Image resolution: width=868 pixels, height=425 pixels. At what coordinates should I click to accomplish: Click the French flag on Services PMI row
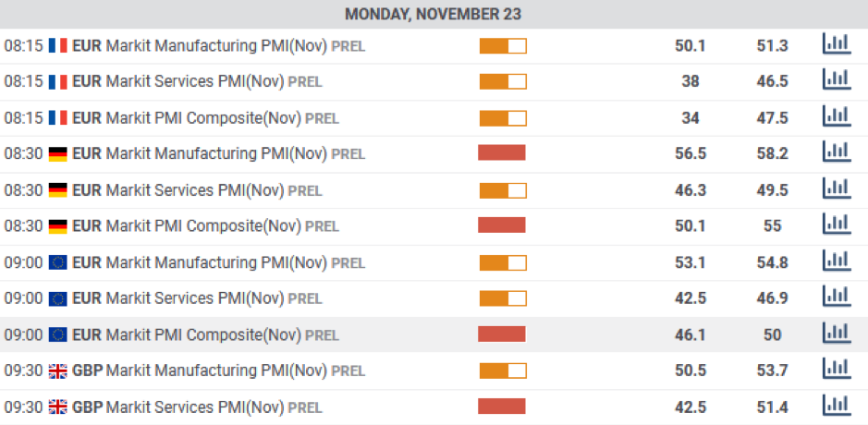[57, 82]
